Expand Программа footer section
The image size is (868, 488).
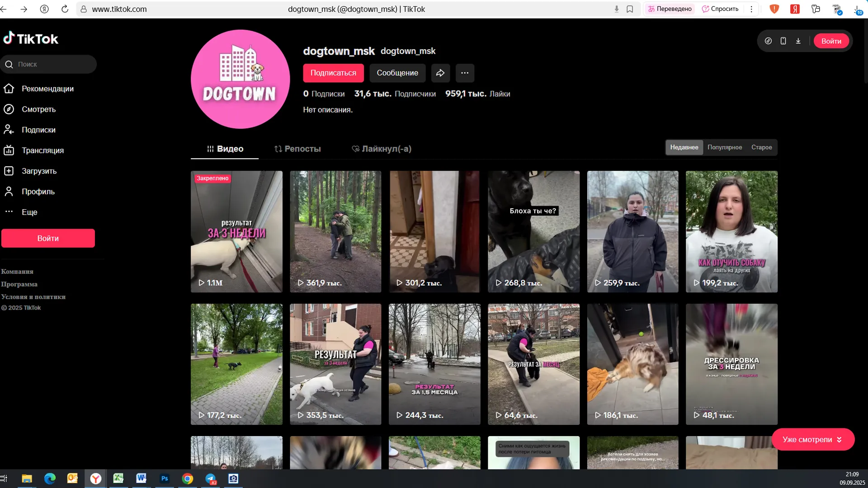coord(19,284)
